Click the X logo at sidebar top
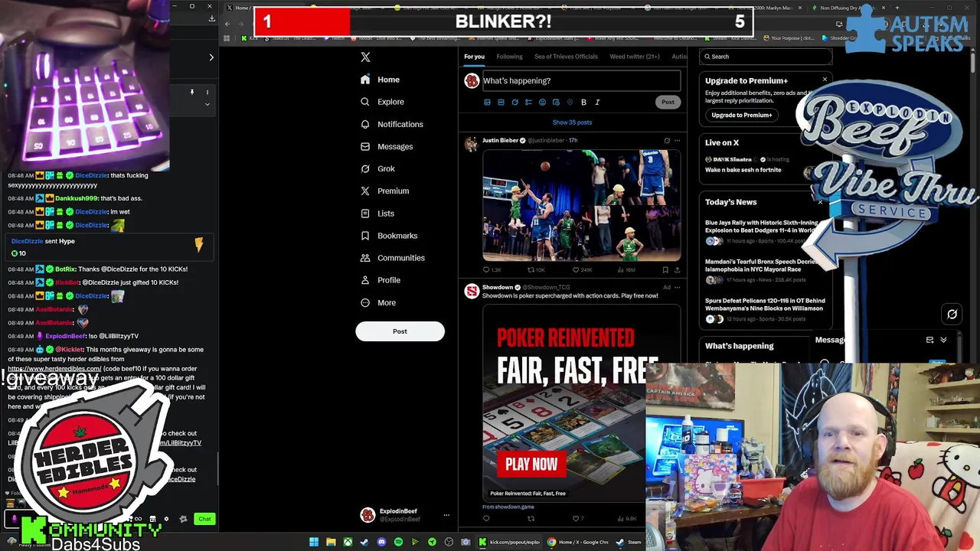The image size is (980, 551). (x=365, y=57)
